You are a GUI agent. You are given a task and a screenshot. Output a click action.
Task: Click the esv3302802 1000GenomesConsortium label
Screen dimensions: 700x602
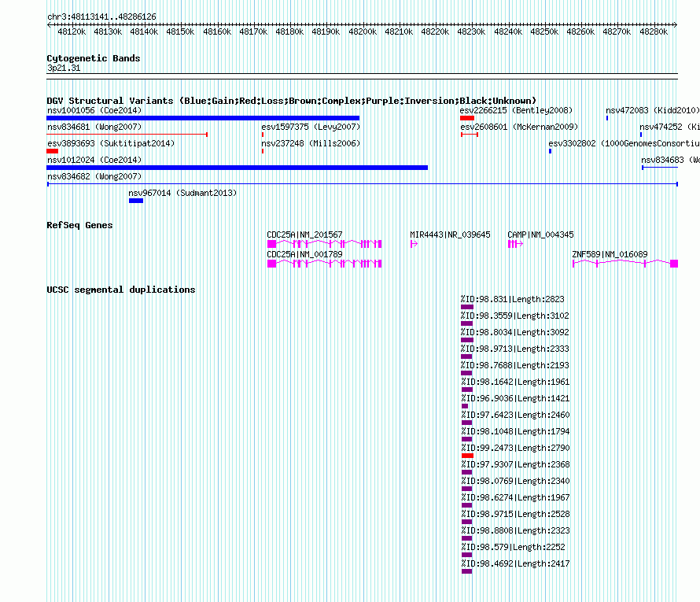pos(624,143)
